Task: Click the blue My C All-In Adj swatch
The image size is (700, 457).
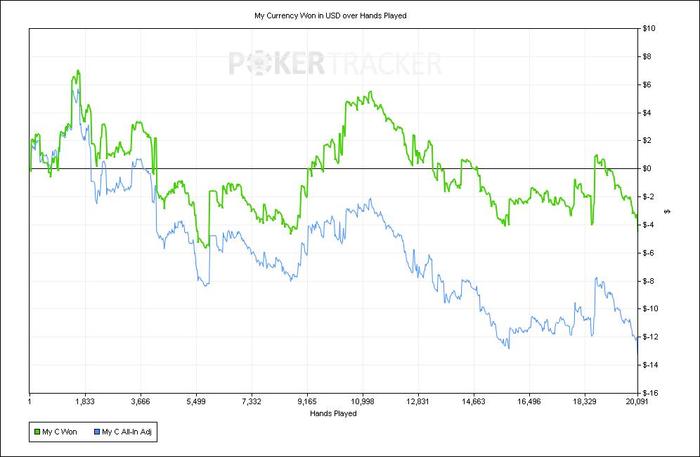Action: pyautogui.click(x=97, y=432)
